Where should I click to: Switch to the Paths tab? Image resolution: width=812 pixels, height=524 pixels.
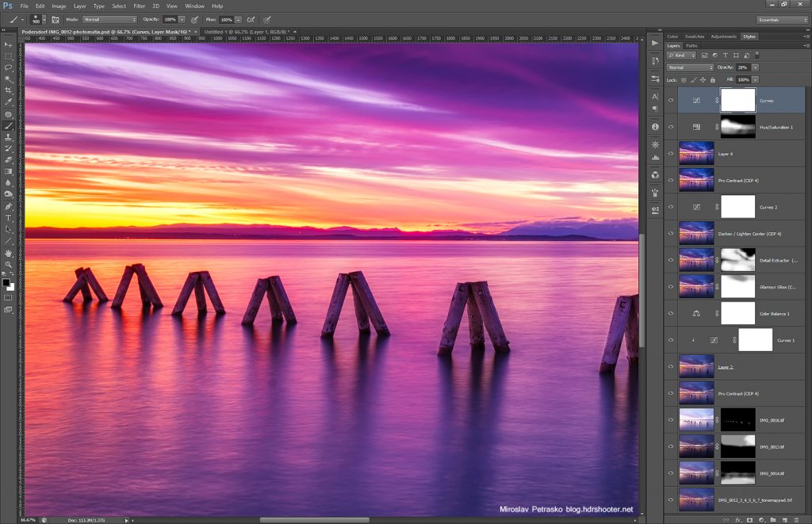click(x=691, y=46)
